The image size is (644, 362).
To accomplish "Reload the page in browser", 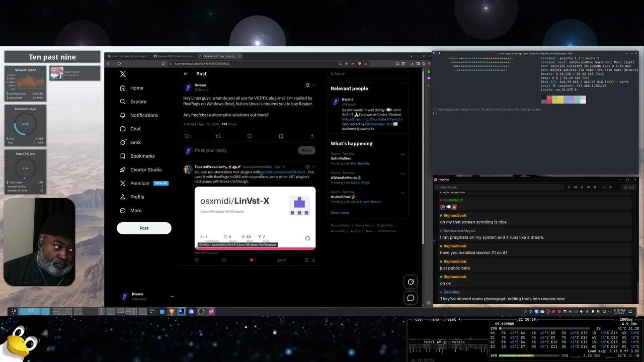I will [x=119, y=64].
